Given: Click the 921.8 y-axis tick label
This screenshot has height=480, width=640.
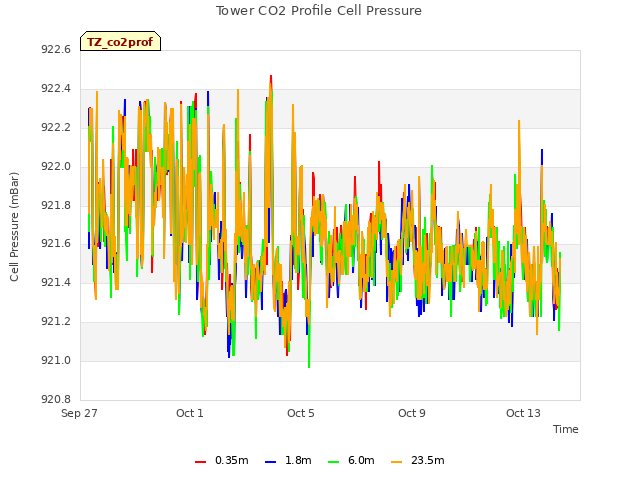Looking at the screenshot, I should [x=56, y=205].
